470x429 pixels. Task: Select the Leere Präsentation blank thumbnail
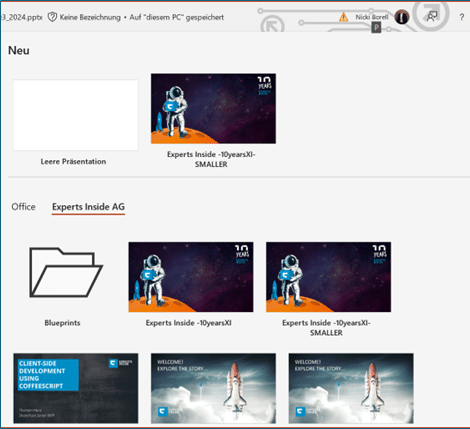pyautogui.click(x=76, y=115)
